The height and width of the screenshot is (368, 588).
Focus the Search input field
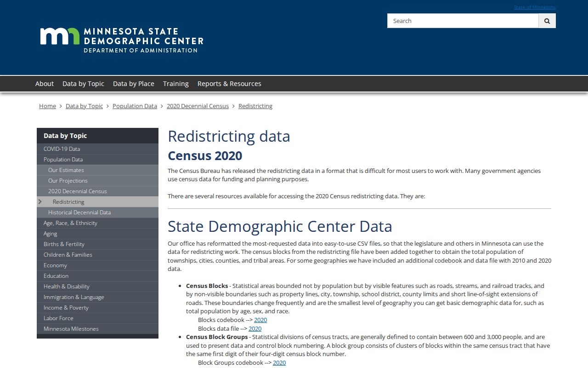tap(463, 21)
